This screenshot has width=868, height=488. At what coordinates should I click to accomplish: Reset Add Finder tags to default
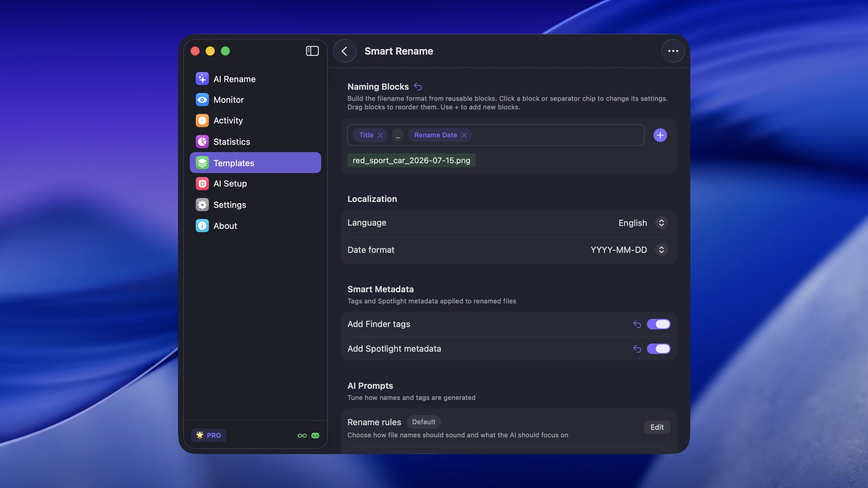(637, 324)
